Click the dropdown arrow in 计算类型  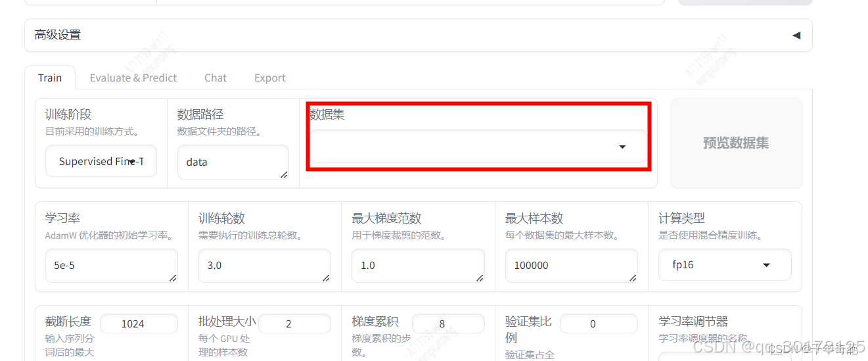[x=766, y=266]
